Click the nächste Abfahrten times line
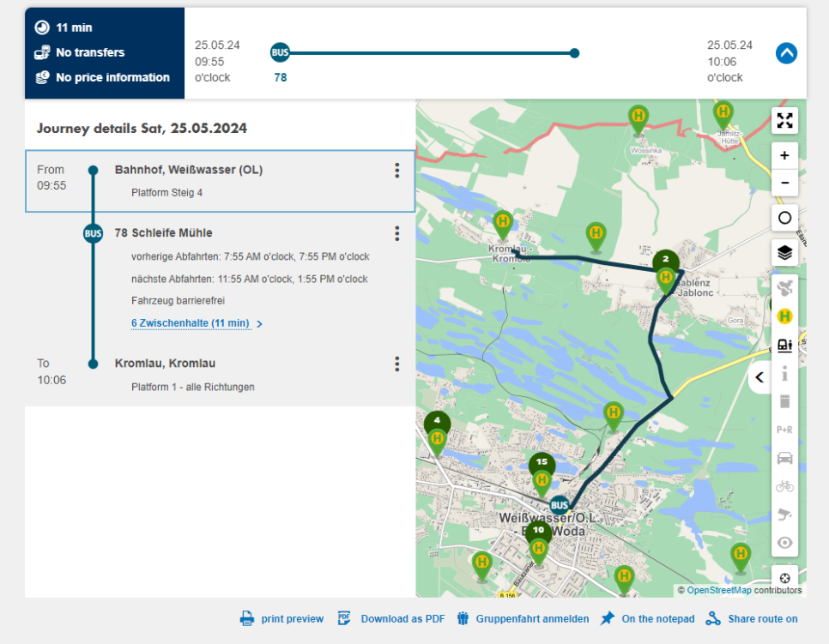Screen dimensions: 829x644 250,279
